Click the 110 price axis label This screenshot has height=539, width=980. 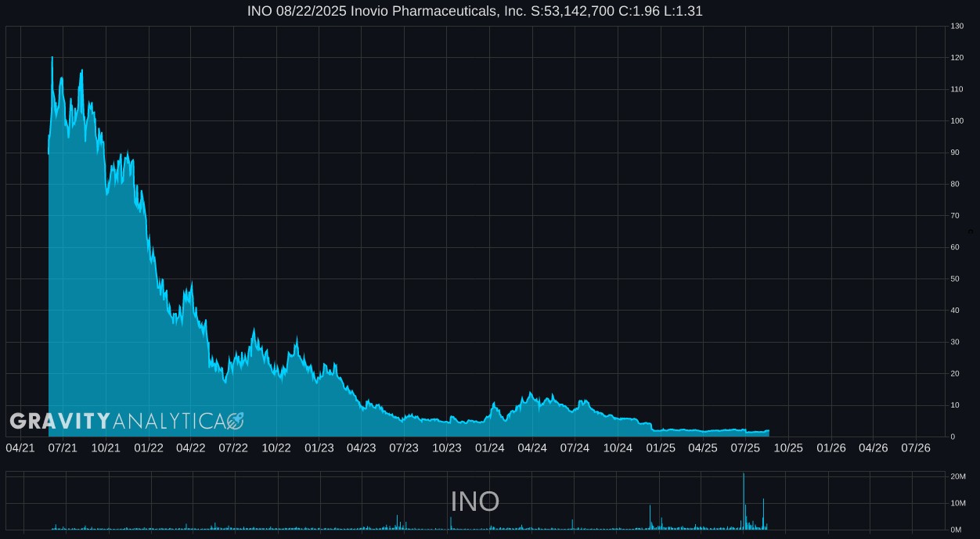click(x=957, y=90)
